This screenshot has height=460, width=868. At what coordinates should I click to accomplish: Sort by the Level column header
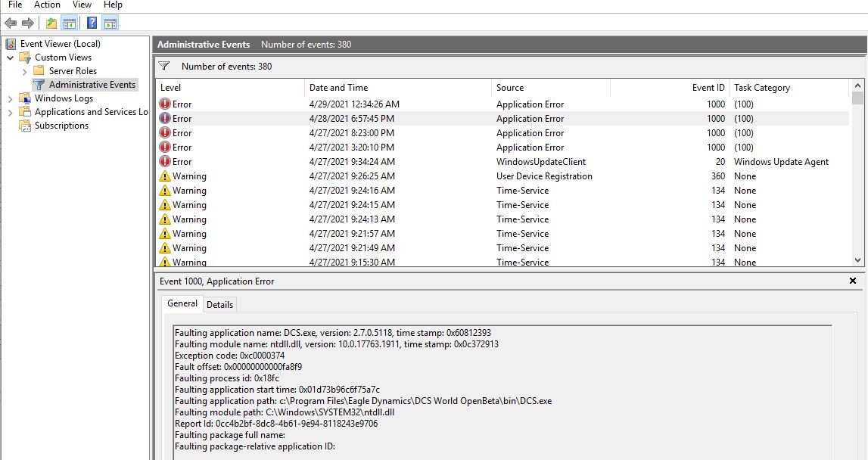point(230,88)
